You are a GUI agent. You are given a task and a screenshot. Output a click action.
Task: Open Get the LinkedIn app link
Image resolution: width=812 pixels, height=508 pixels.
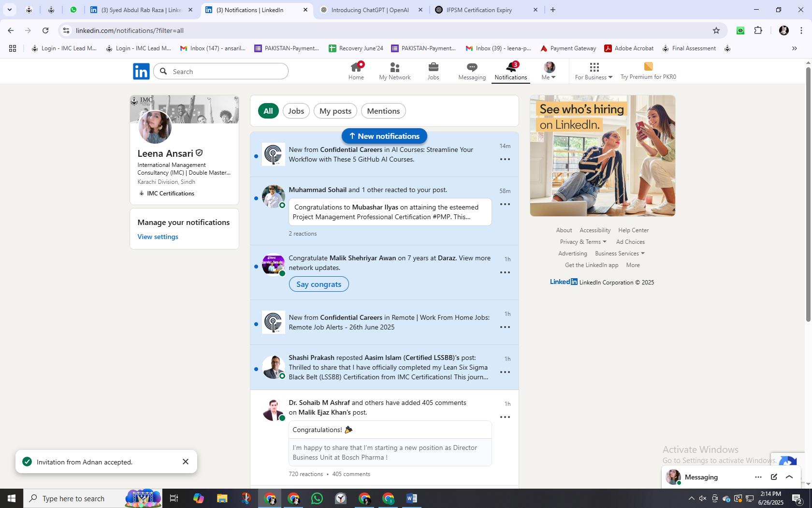(x=592, y=265)
